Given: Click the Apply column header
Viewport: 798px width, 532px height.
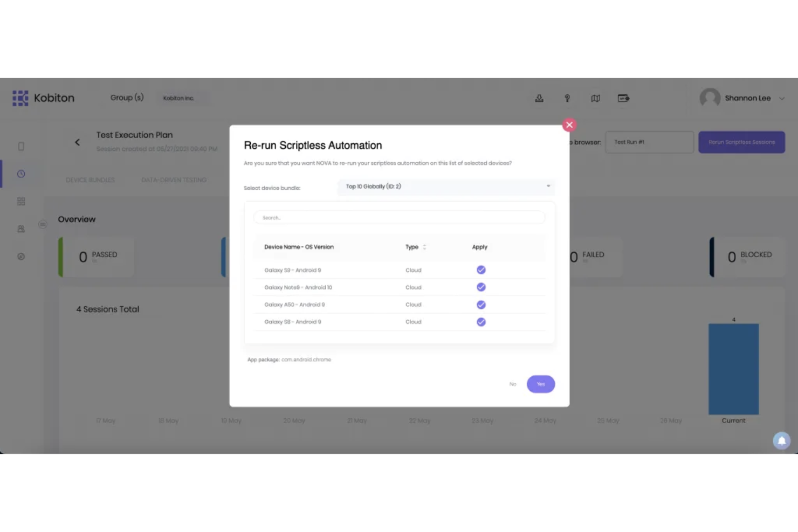Looking at the screenshot, I should (x=479, y=247).
